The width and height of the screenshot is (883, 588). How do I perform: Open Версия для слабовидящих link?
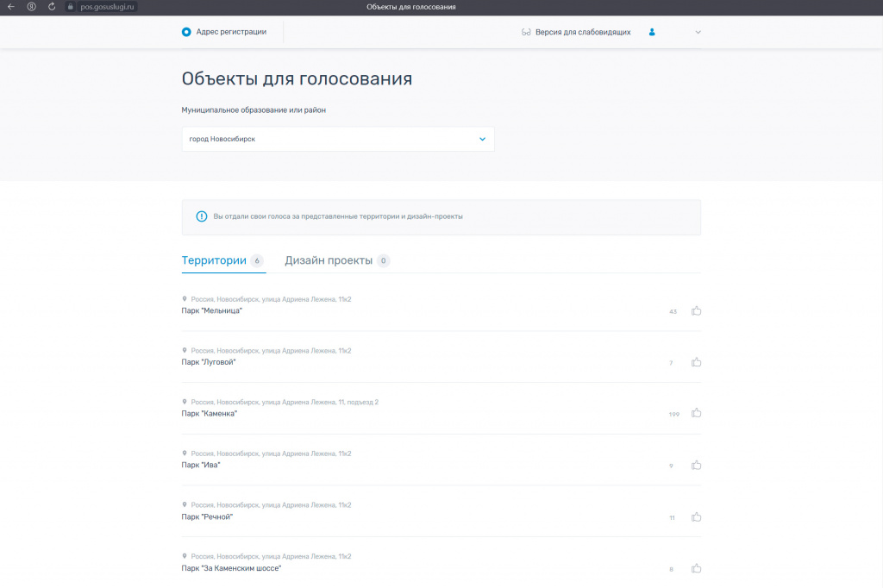[x=583, y=32]
